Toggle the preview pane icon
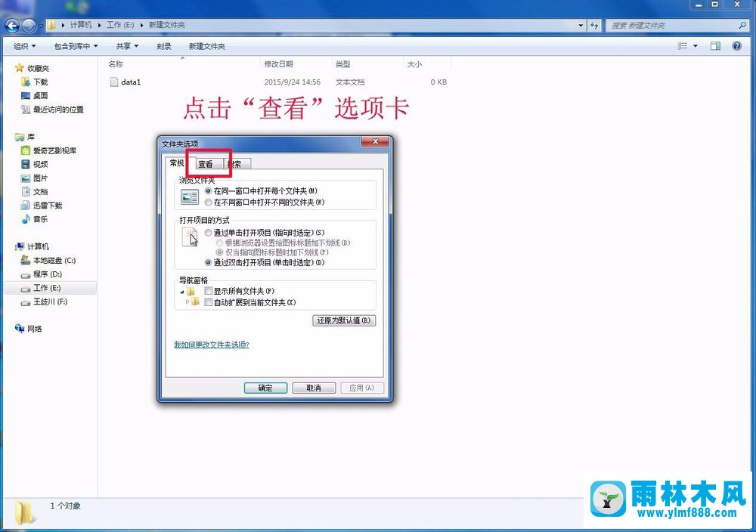 click(x=715, y=46)
